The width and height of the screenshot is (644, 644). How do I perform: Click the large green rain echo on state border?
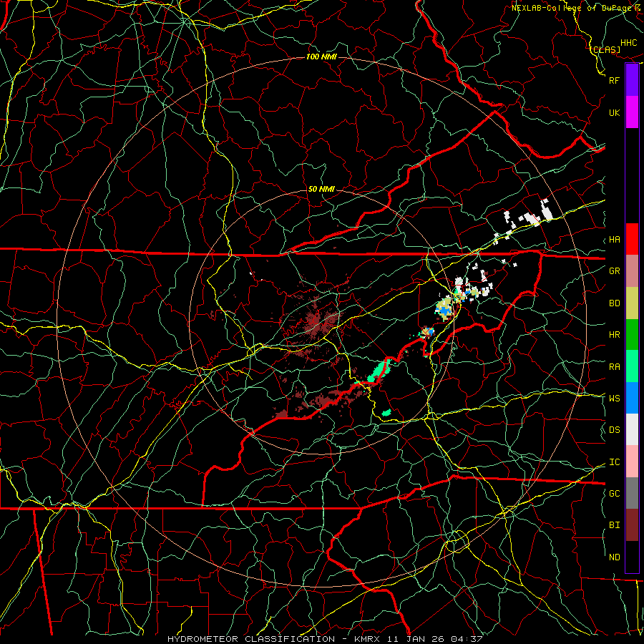(379, 371)
